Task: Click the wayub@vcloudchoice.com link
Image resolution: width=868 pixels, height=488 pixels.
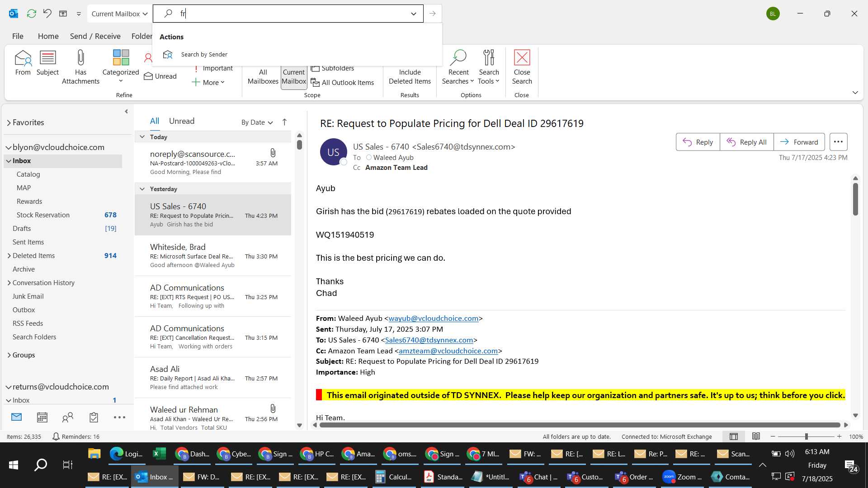Action: (433, 319)
